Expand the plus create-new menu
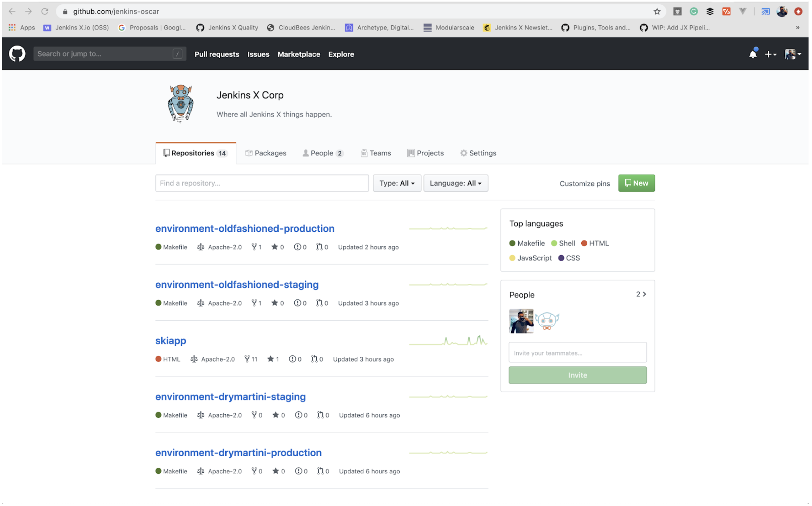Viewport: 812px width, 506px height. (x=771, y=54)
